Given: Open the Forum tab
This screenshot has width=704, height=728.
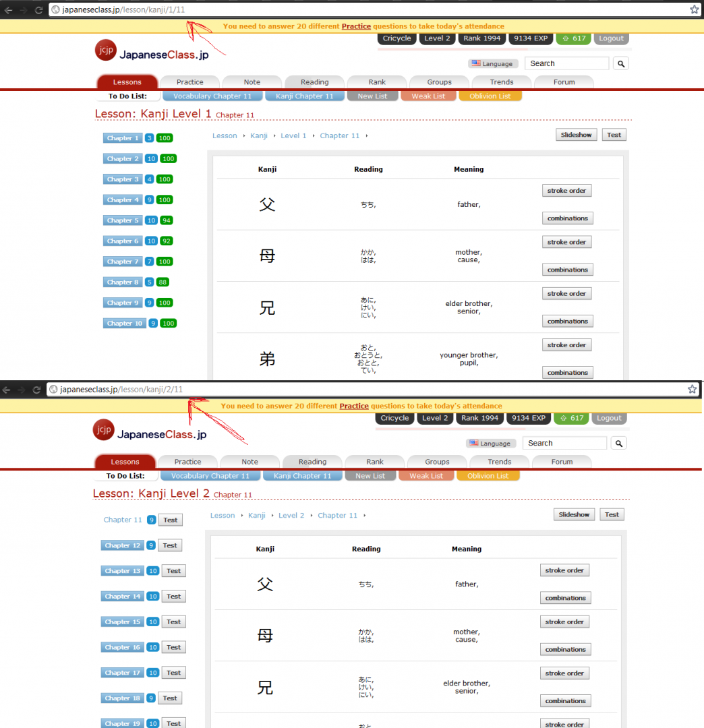Looking at the screenshot, I should click(563, 82).
